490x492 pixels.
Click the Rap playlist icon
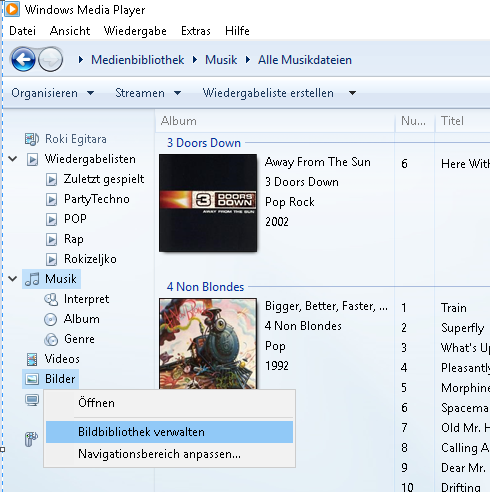point(51,240)
